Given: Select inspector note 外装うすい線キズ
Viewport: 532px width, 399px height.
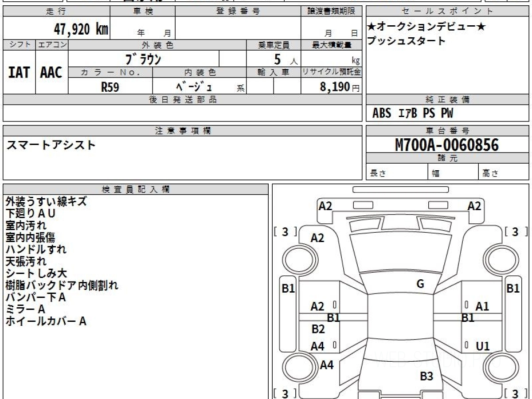Looking at the screenshot, I should tap(46, 202).
